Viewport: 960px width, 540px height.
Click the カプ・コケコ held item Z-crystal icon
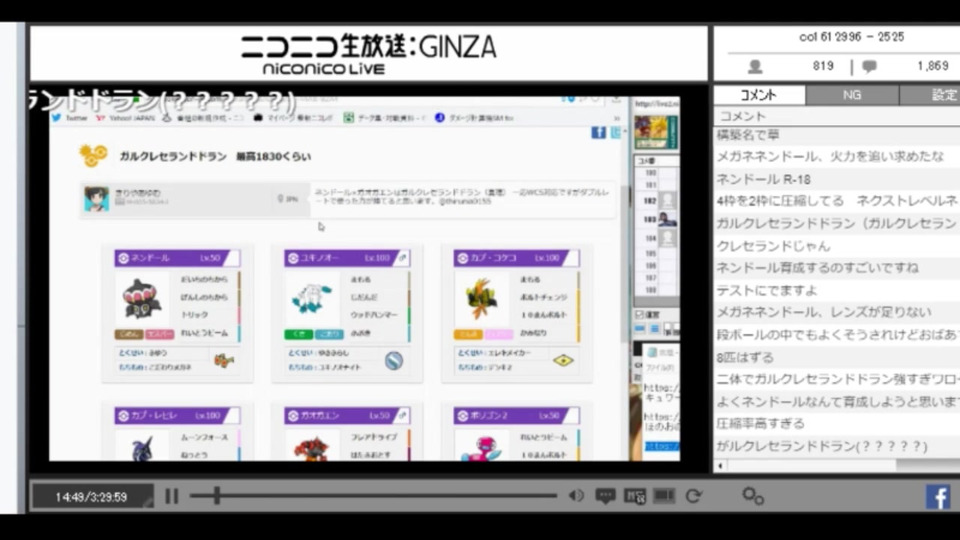(x=563, y=361)
